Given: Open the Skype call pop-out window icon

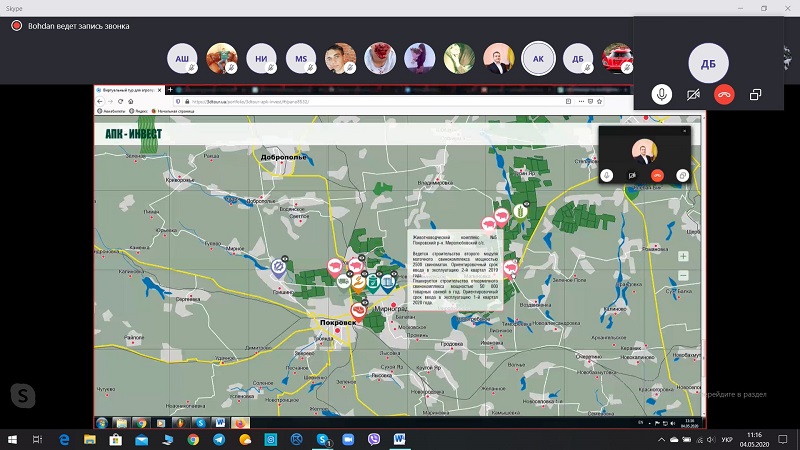Looking at the screenshot, I should pos(755,94).
